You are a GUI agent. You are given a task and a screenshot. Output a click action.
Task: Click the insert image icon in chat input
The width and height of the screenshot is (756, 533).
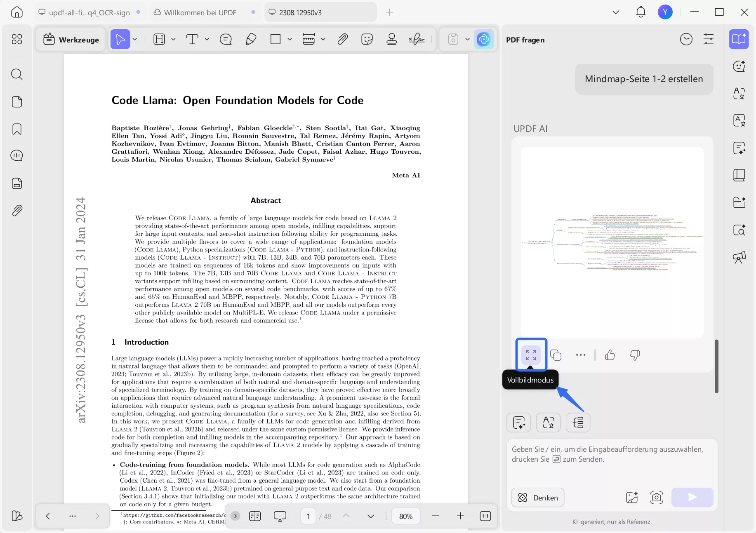(x=632, y=498)
